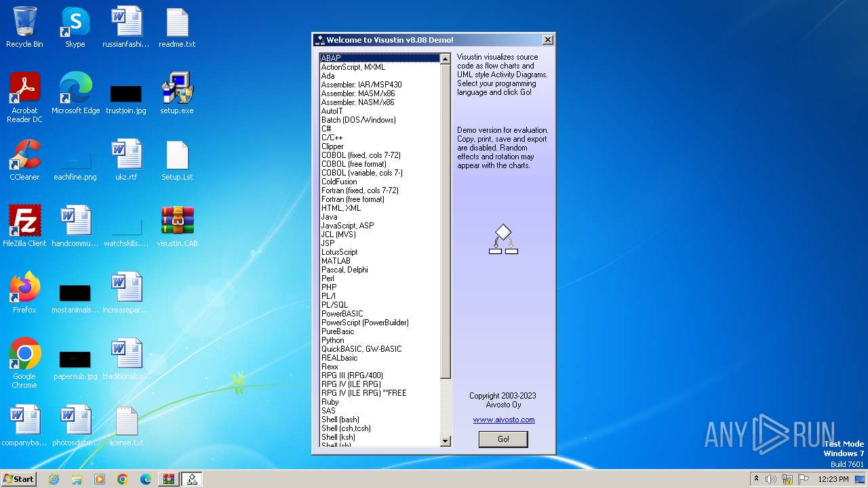This screenshot has width=868, height=488.
Task: Select the russianfashi... Word document icon
Action: 126,27
